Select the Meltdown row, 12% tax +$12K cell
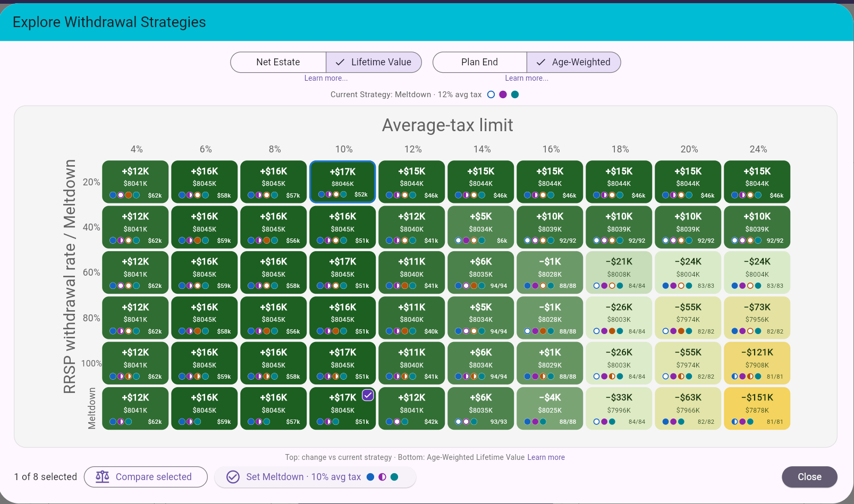This screenshot has width=854, height=504. click(x=412, y=408)
